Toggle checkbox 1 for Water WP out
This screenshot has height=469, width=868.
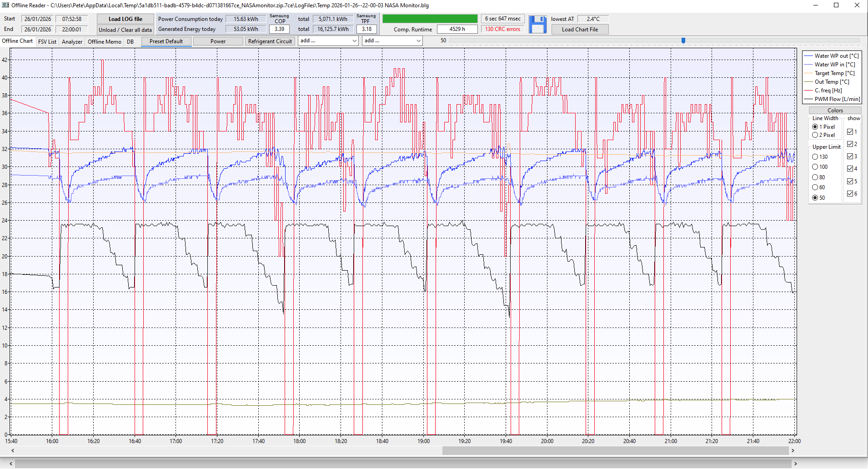[850, 132]
